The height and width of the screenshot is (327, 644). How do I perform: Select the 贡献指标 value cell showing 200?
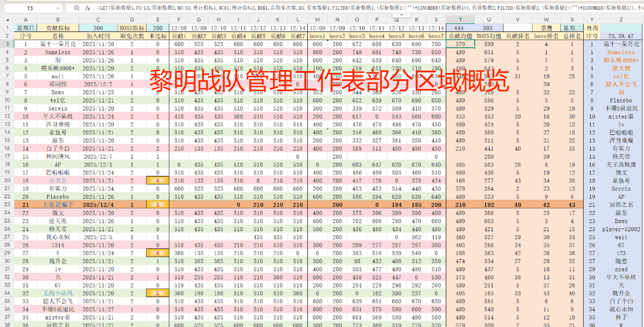98,28
